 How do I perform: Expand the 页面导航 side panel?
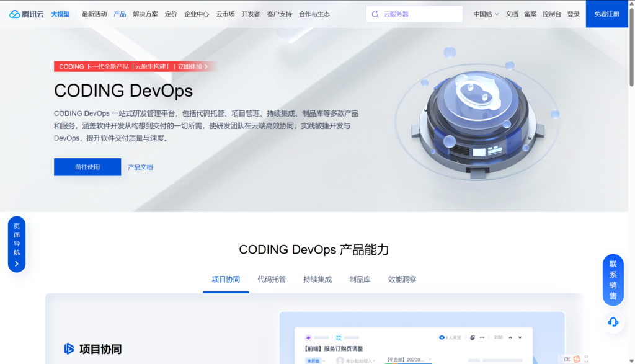click(17, 244)
